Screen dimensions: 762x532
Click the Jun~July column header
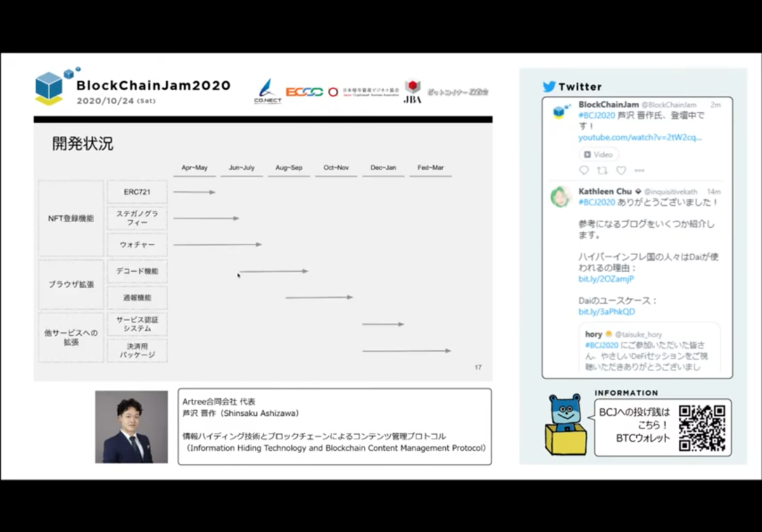[241, 168]
